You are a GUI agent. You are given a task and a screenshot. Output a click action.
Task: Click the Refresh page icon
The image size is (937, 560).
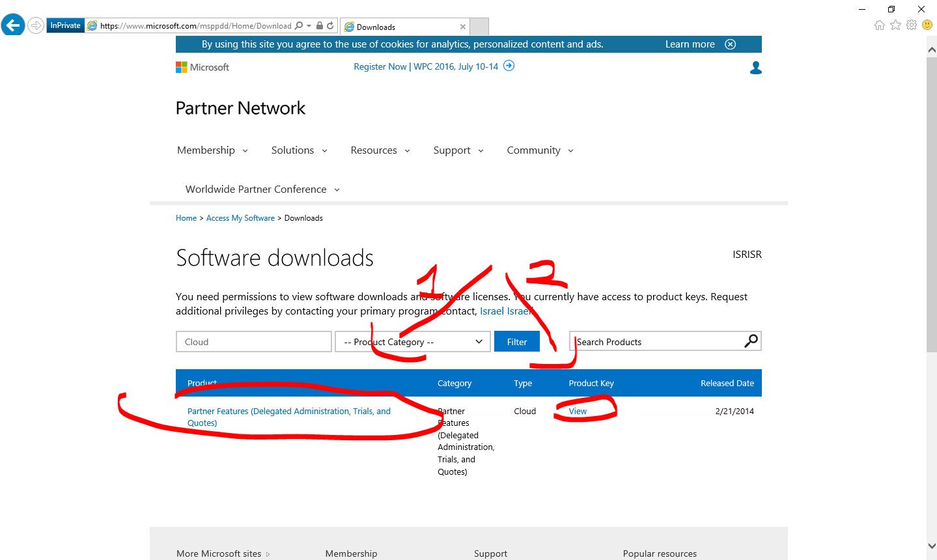pyautogui.click(x=330, y=26)
